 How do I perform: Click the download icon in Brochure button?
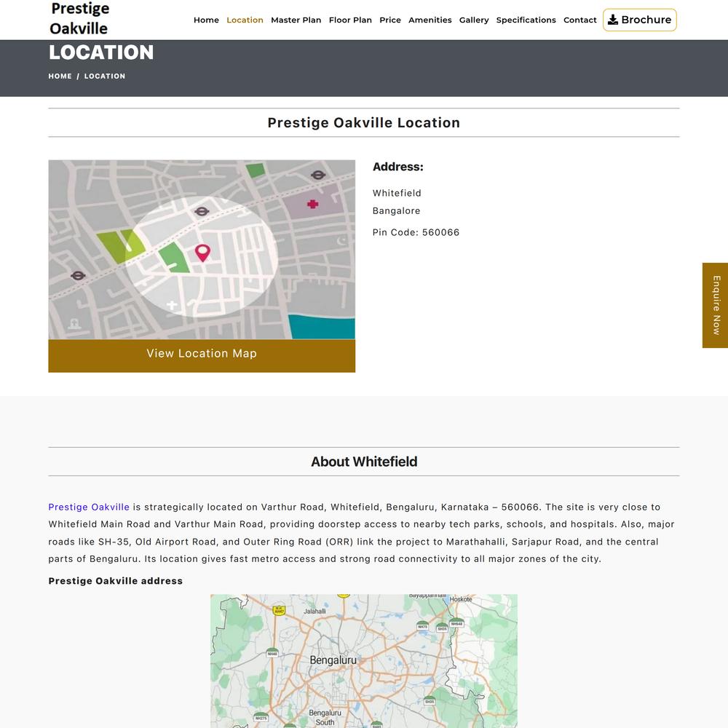(x=613, y=20)
